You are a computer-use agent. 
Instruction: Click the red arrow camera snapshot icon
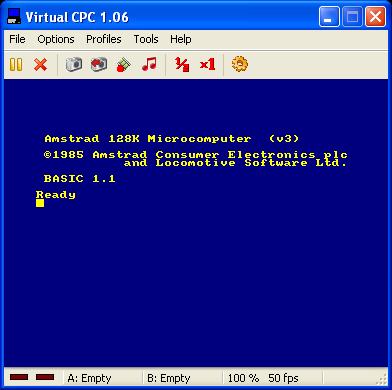click(99, 64)
